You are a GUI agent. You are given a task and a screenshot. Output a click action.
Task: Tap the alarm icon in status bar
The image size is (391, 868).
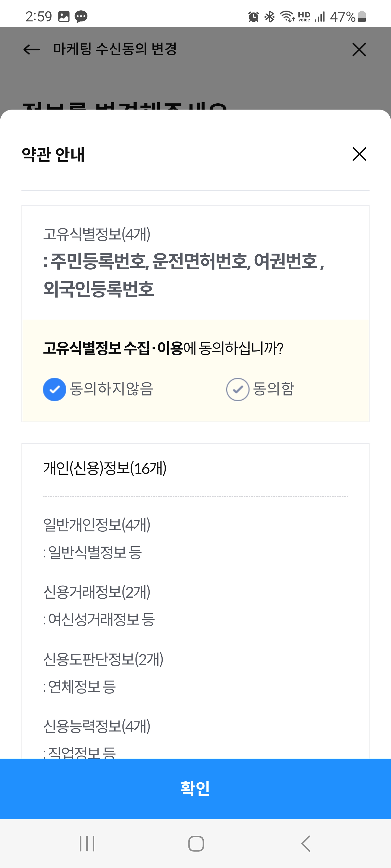click(x=253, y=17)
